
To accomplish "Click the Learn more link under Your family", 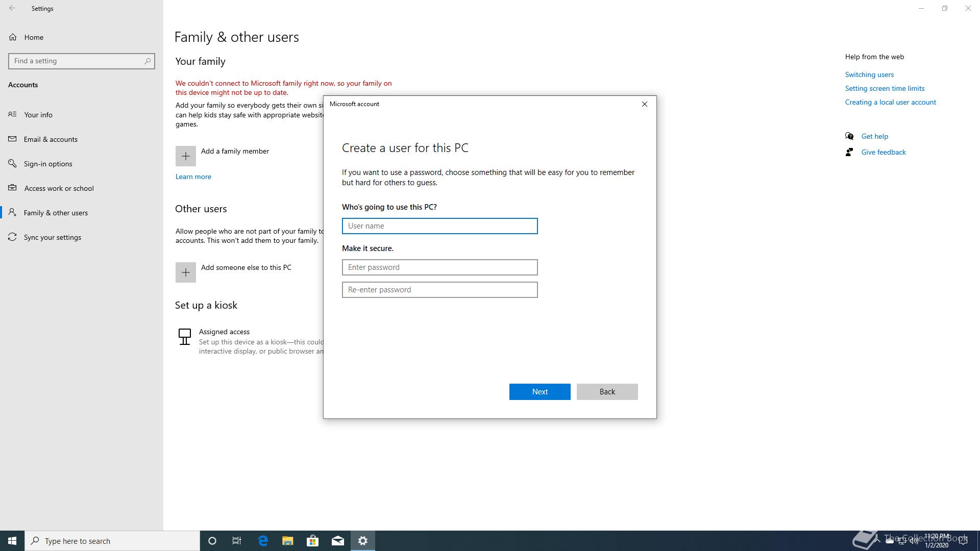I will (193, 177).
